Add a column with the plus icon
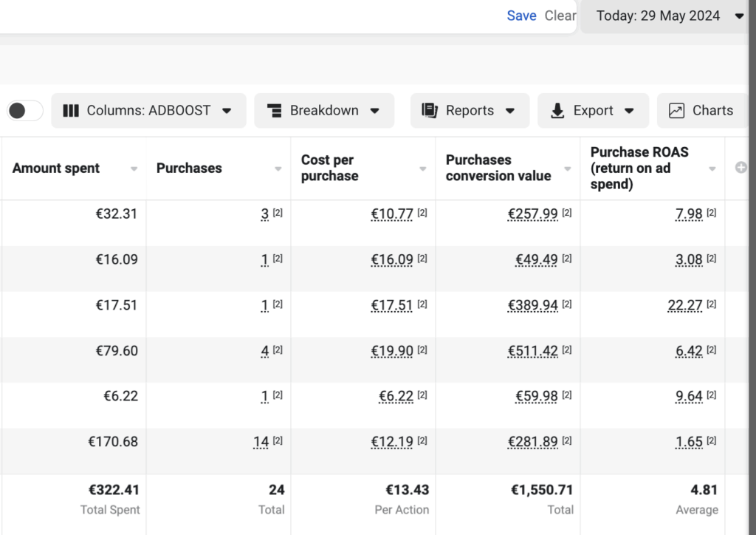This screenshot has width=756, height=535. coord(741,168)
